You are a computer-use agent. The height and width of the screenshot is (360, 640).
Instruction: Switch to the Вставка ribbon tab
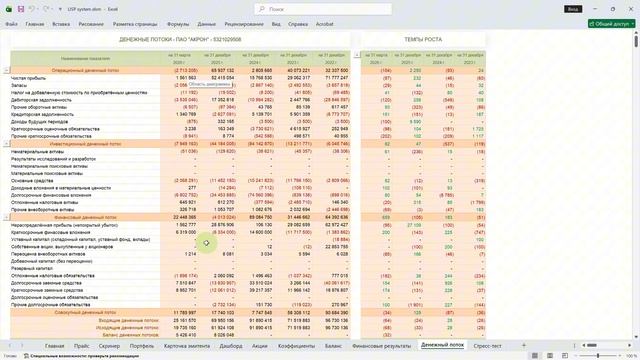click(x=61, y=24)
